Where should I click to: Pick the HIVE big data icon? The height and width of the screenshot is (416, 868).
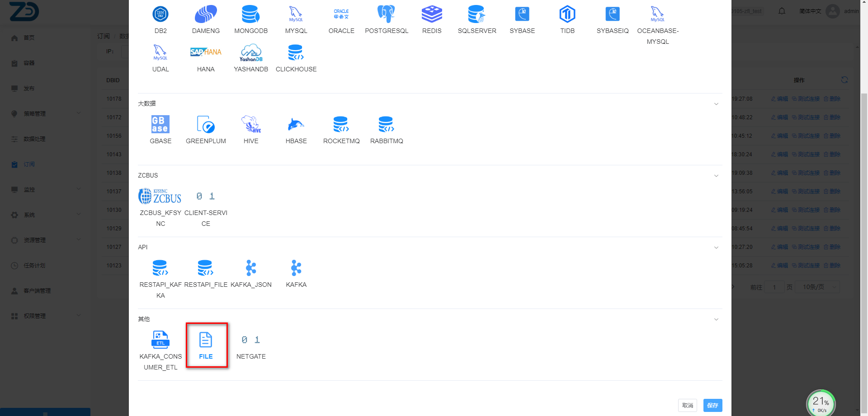(x=251, y=124)
